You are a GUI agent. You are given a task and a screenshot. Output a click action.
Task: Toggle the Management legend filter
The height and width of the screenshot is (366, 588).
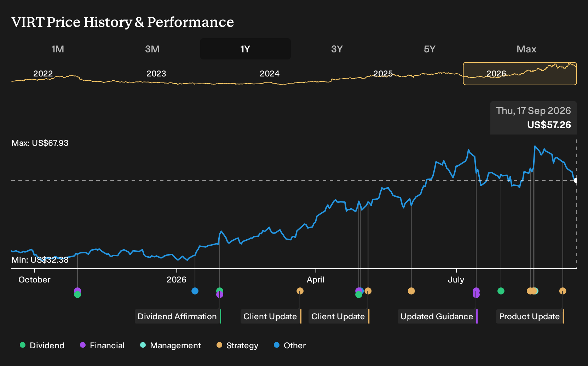point(171,345)
